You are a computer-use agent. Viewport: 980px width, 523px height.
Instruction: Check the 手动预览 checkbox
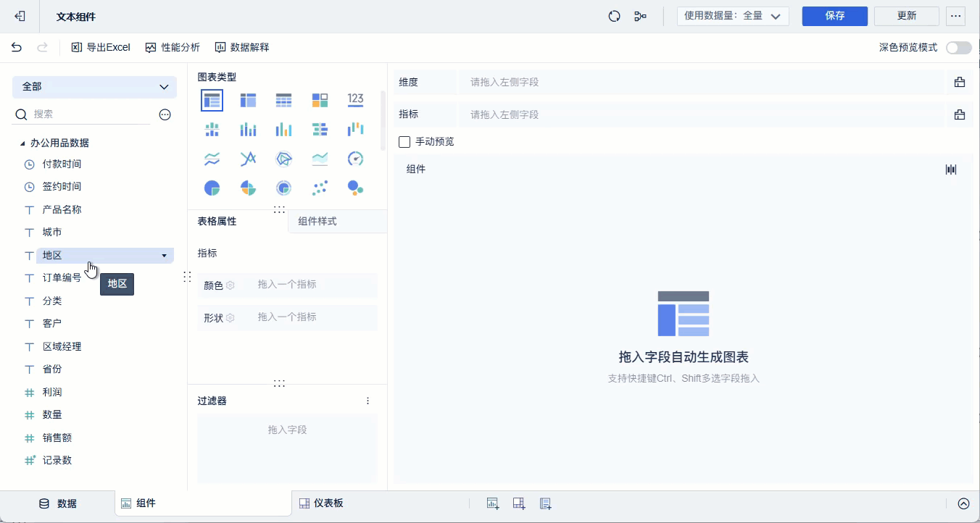click(404, 142)
